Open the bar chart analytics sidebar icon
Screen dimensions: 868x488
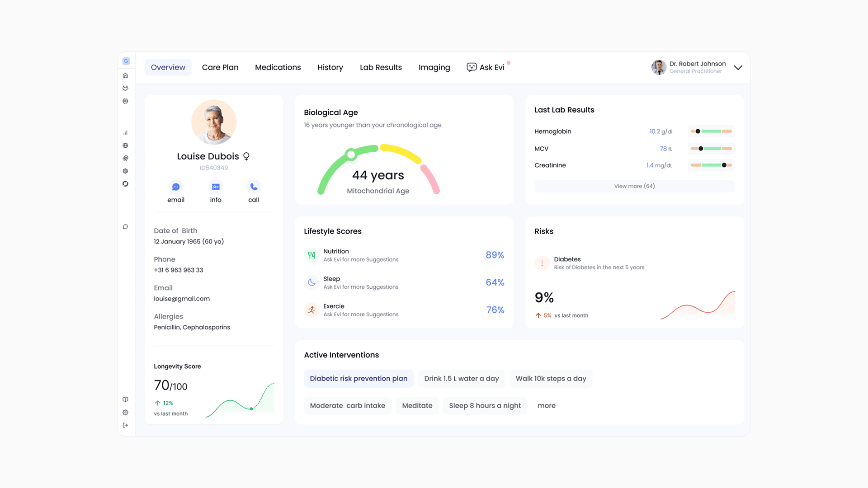tap(125, 133)
